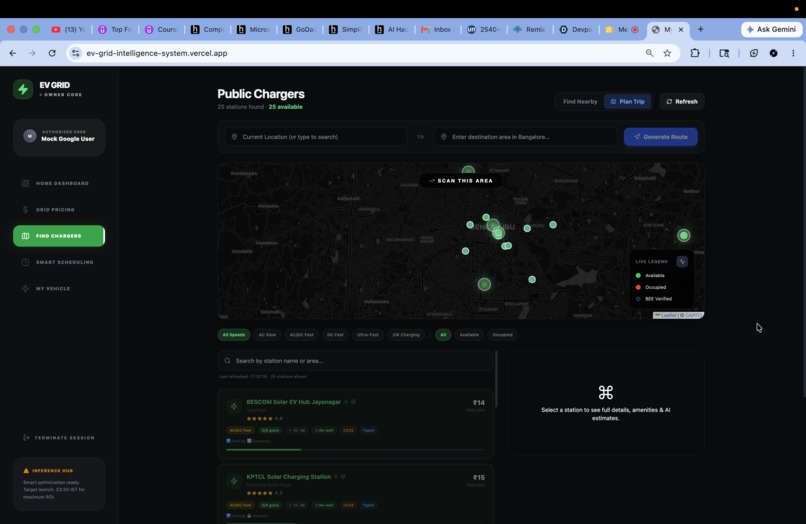Image resolution: width=806 pixels, height=524 pixels.
Task: Open the Home Dashboard sidebar item
Action: [59, 184]
